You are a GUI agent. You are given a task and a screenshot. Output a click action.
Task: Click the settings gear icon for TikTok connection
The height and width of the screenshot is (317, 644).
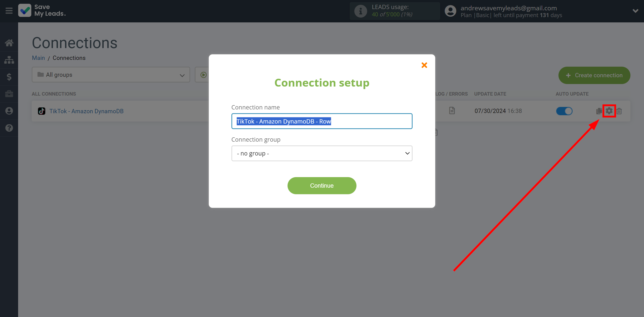point(609,111)
